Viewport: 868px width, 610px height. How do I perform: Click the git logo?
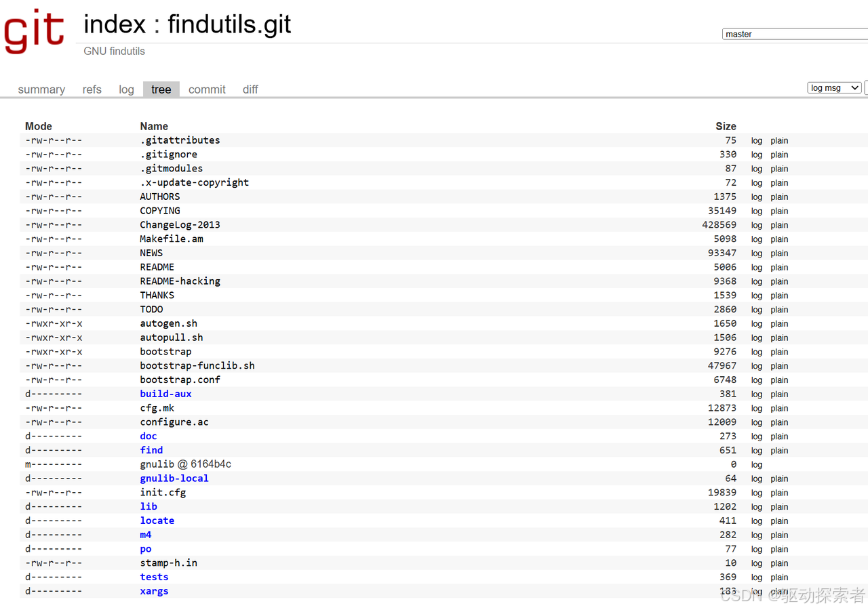(x=35, y=30)
